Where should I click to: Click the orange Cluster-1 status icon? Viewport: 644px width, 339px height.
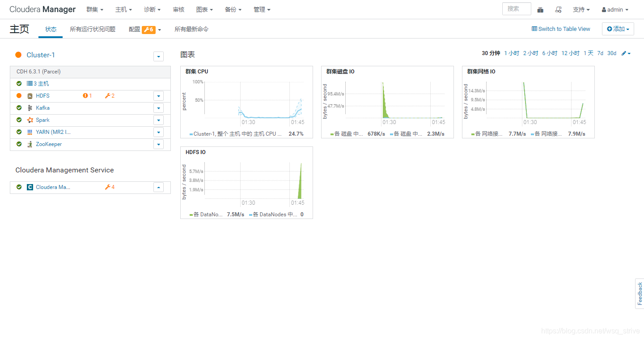click(18, 55)
